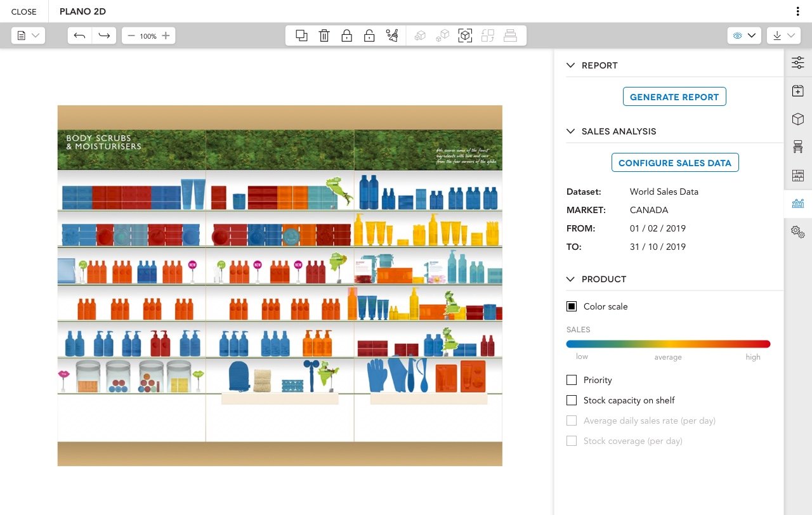Unlock items with the open padlock icon
Viewport: 812px width, 515px height.
(x=369, y=36)
